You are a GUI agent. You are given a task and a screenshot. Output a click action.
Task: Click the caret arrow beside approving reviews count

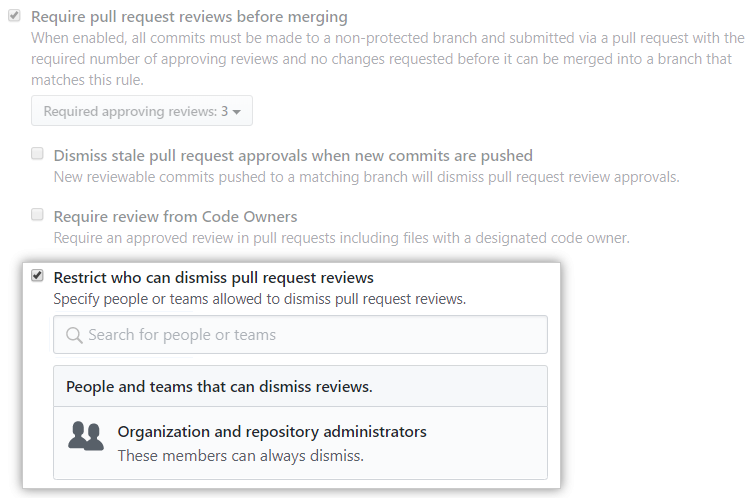[236, 112]
